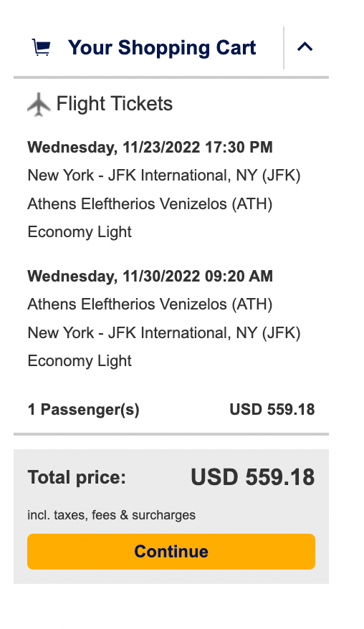This screenshot has height=629, width=364.
Task: Click the airplane icon beside Flight Tickets
Action: pos(39,105)
